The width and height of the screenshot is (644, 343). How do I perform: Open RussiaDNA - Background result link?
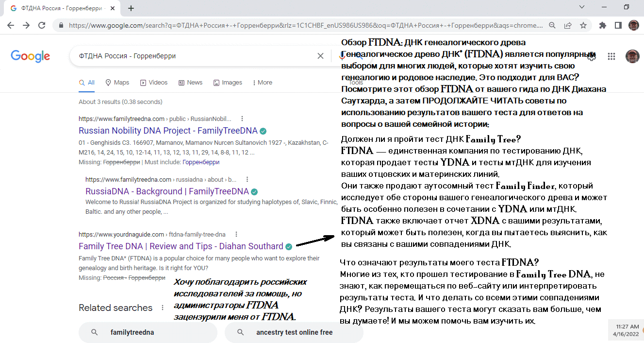[x=167, y=191]
